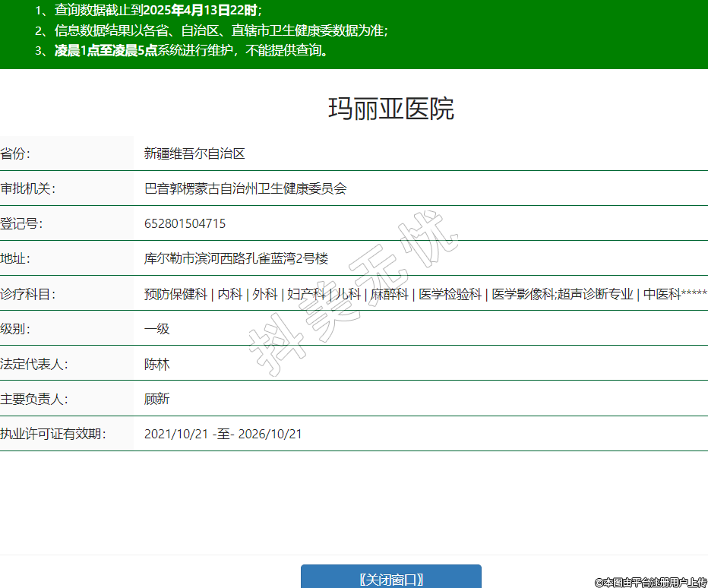Click the level value 一级
This screenshot has height=588, width=708.
click(156, 329)
